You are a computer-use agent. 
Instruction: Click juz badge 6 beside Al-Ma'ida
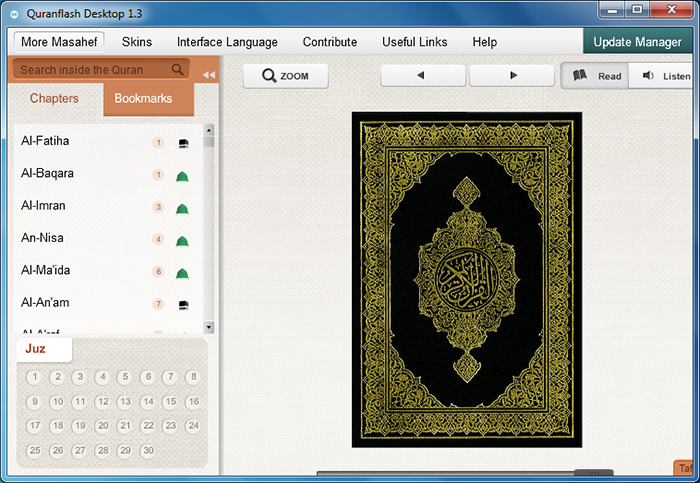(158, 271)
